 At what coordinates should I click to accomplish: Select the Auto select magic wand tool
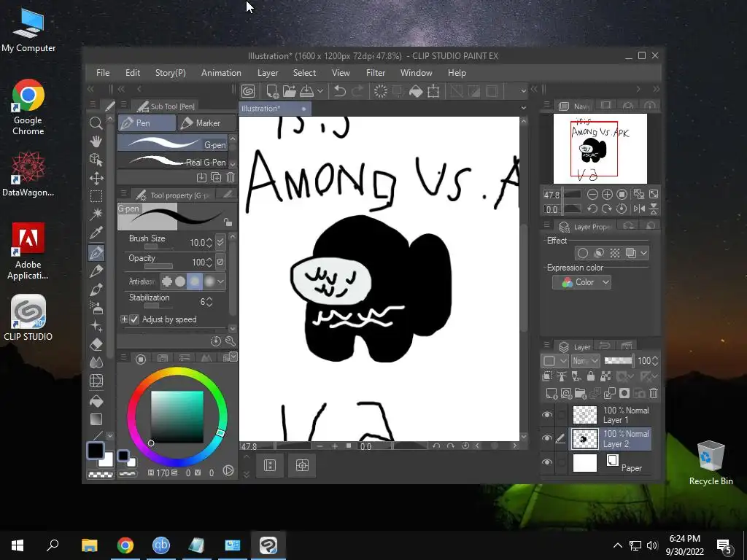tap(96, 214)
